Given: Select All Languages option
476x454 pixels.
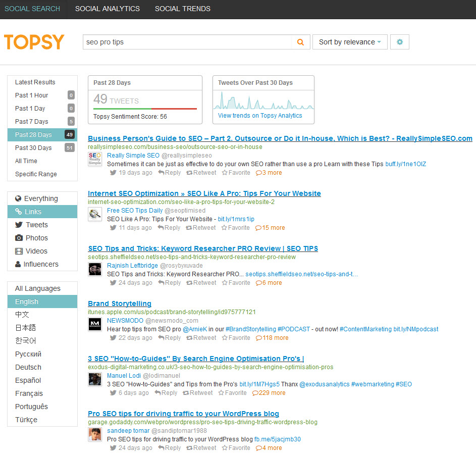Looking at the screenshot, I should click(x=42, y=288).
